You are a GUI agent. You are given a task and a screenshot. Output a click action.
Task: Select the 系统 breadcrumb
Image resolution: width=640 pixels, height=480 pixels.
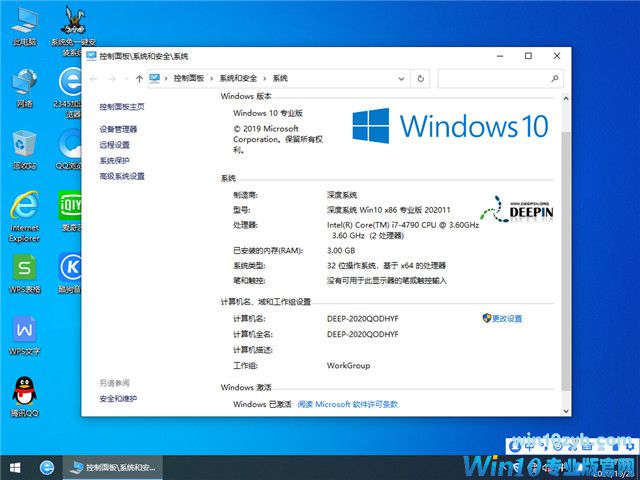[280, 78]
